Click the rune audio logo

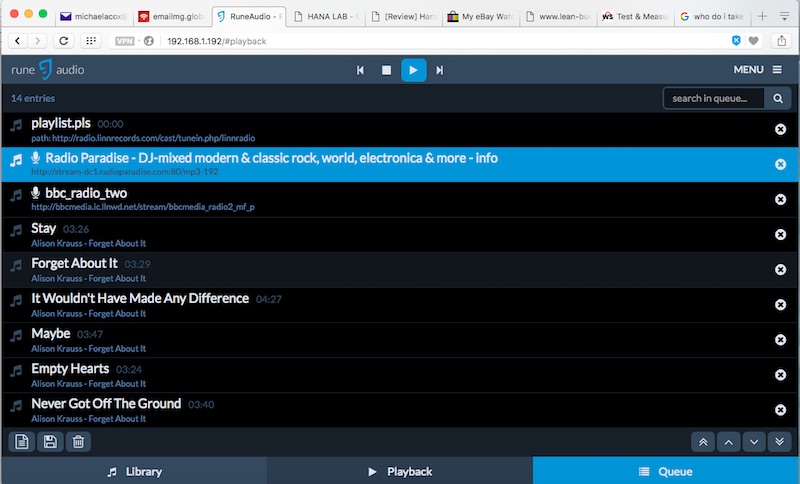[x=47, y=70]
